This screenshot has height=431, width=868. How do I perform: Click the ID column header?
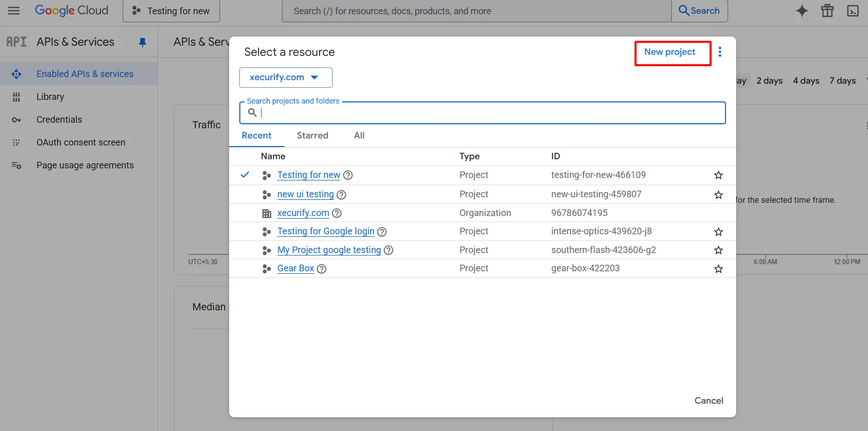click(x=556, y=156)
